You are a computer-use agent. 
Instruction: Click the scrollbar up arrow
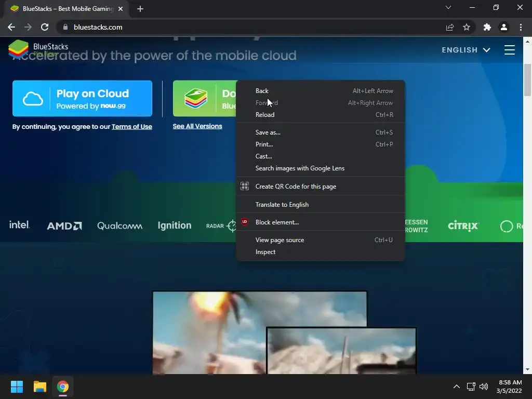(527, 42)
